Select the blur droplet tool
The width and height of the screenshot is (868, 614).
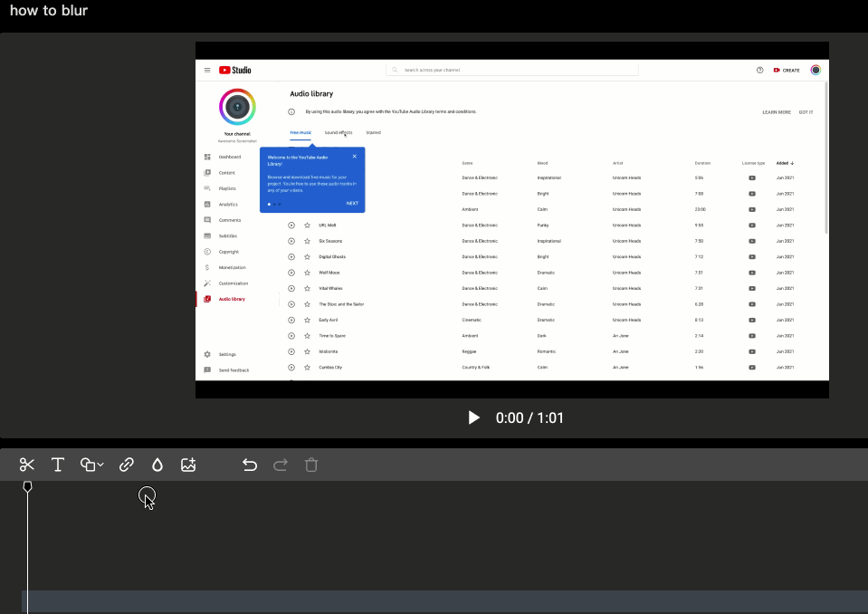pos(157,465)
